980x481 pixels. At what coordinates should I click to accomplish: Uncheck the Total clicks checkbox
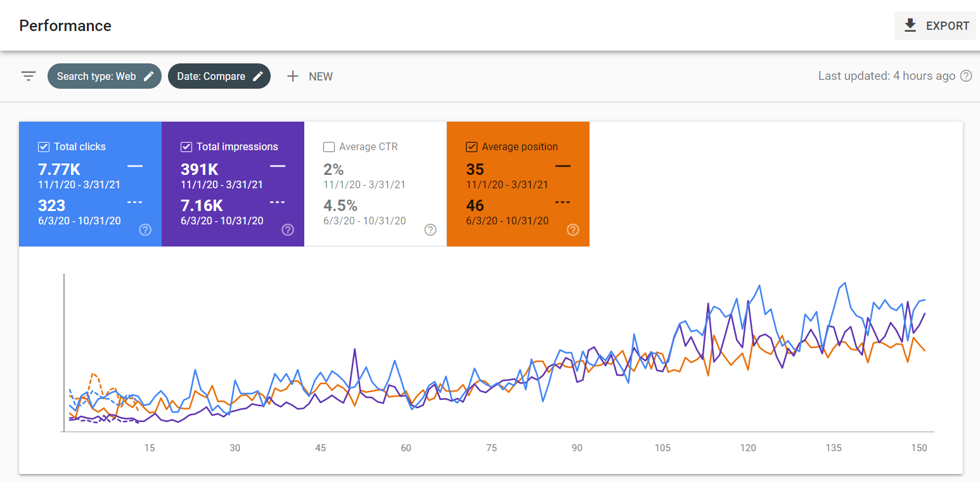(x=44, y=147)
